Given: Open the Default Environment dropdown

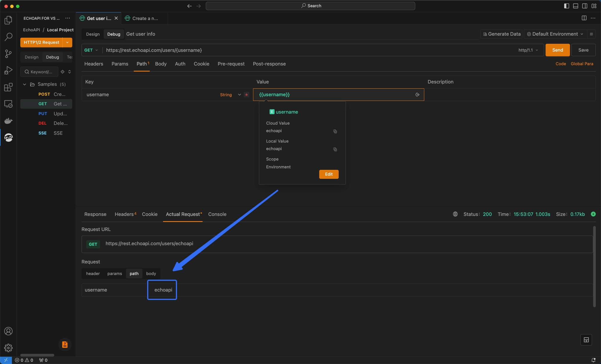Looking at the screenshot, I should [x=555, y=34].
